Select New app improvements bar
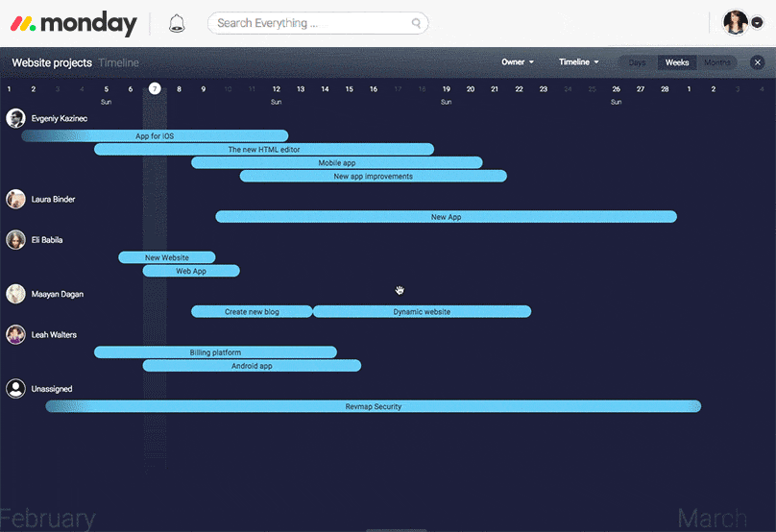 click(374, 176)
